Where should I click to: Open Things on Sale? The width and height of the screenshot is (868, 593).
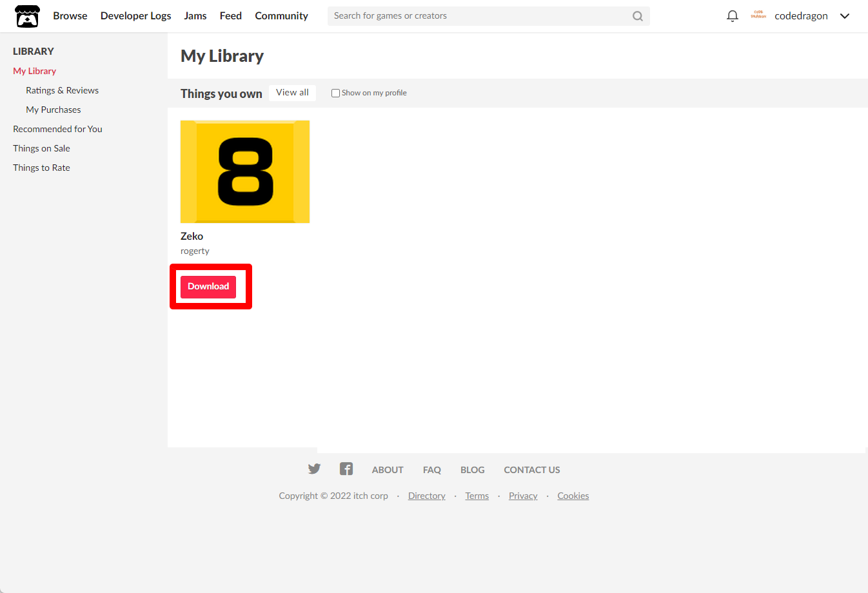click(x=42, y=148)
